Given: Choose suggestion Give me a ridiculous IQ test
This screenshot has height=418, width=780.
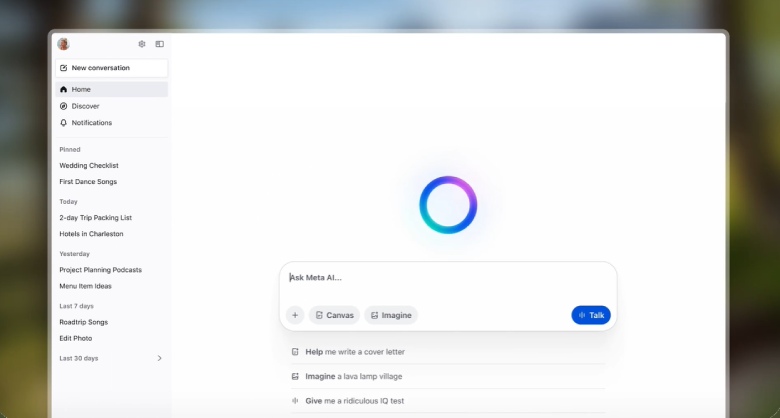Looking at the screenshot, I should [448, 401].
